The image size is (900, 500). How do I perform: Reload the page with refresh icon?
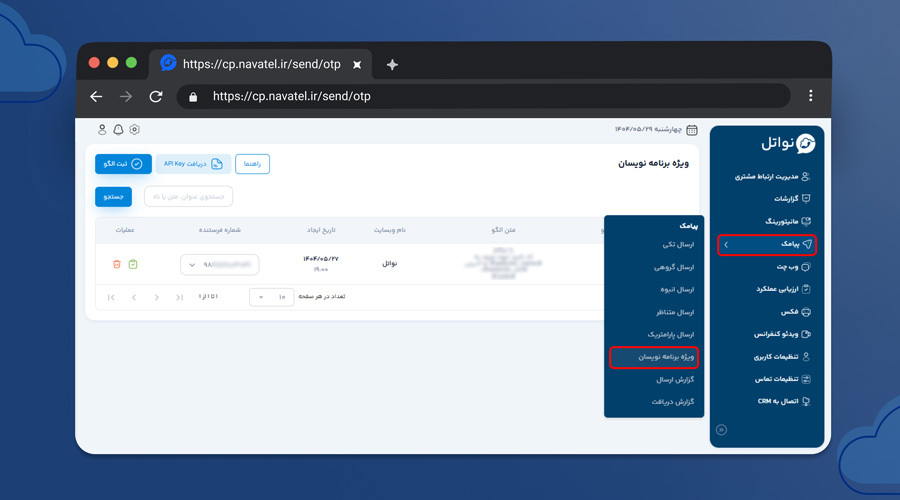156,96
